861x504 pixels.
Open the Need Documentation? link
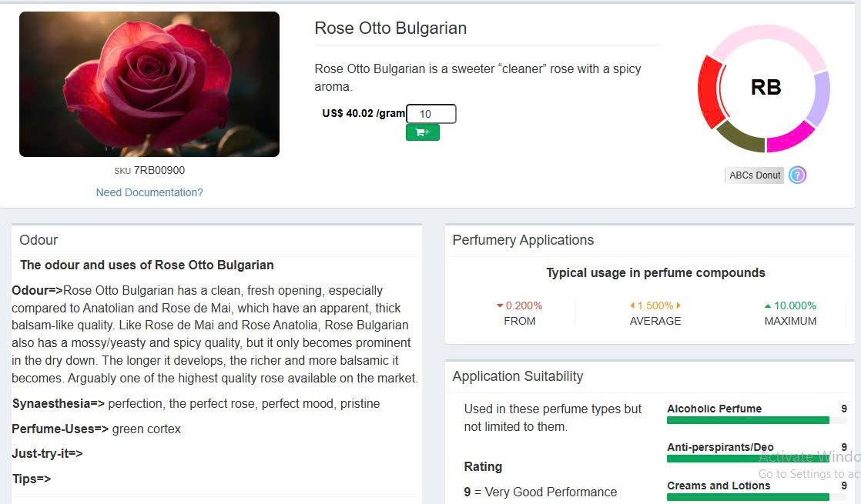coord(149,192)
